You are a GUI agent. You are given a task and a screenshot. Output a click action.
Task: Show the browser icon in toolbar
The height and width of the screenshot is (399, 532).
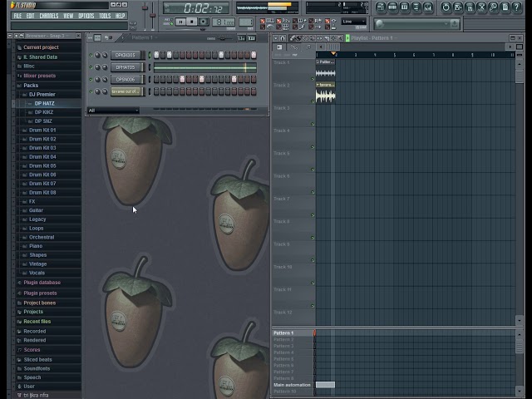416,7
